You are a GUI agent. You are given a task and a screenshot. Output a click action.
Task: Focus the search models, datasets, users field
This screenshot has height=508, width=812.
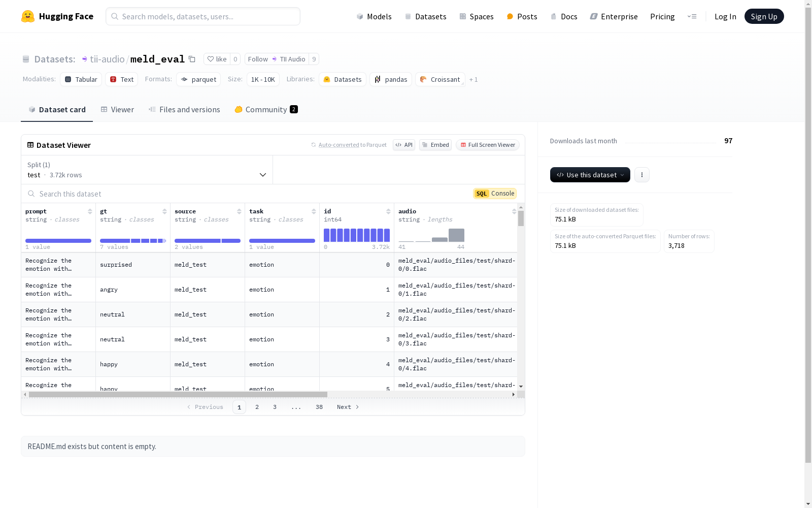[203, 16]
